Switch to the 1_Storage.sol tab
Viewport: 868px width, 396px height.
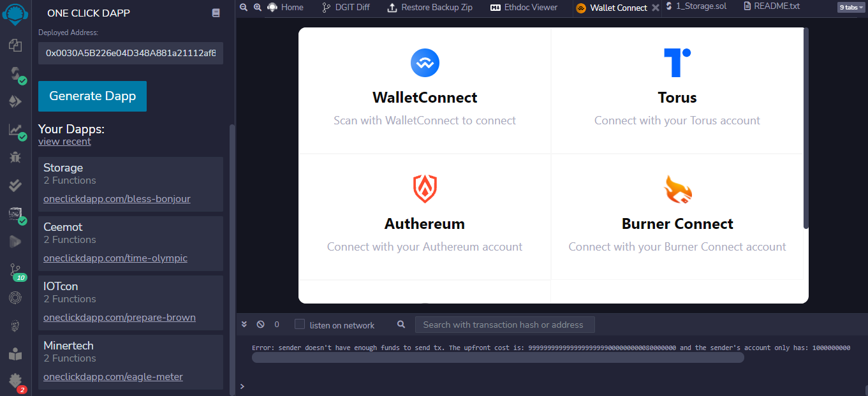tap(696, 6)
